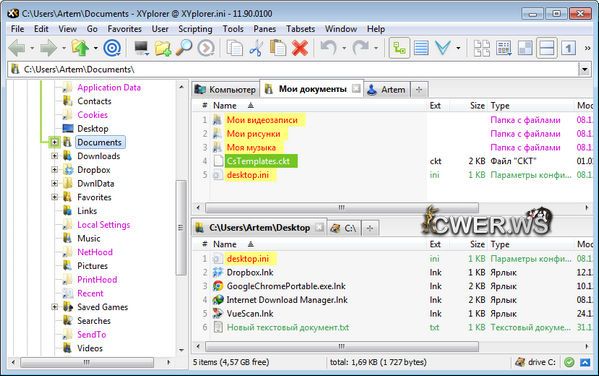
Task: Expand the Dropbox tree node
Action: pyautogui.click(x=55, y=170)
